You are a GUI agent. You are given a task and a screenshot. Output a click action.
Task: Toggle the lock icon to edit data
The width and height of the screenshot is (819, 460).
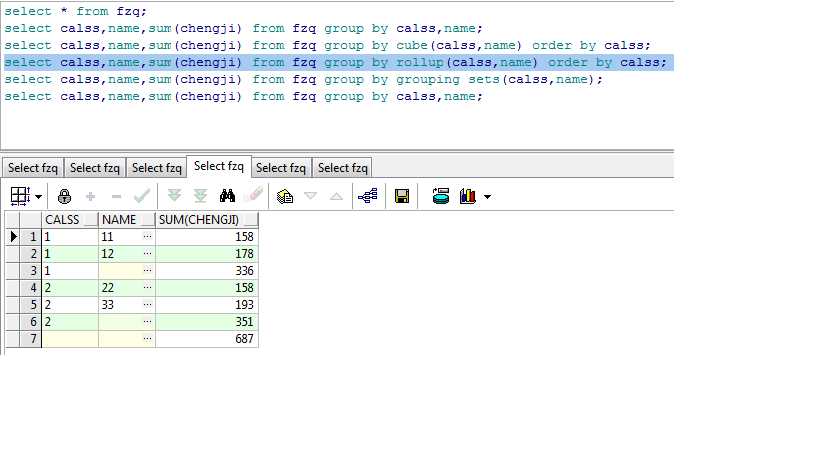(64, 196)
